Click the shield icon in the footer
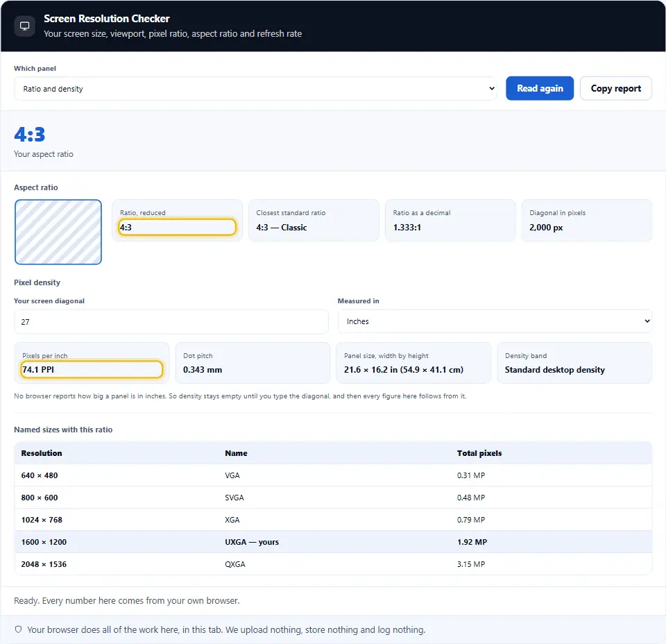Viewport: 666px width, 644px height. pos(18,629)
